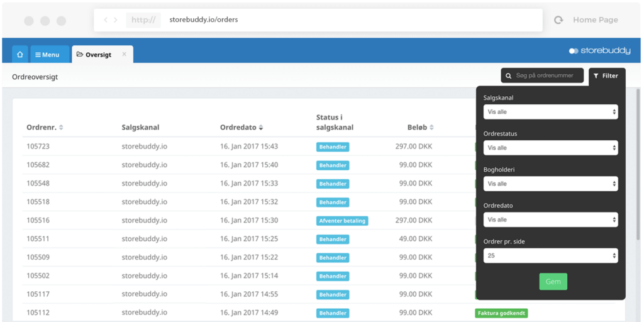Image resolution: width=644 pixels, height=322 pixels.
Task: Reload page with the refresh icon
Action: click(x=558, y=20)
